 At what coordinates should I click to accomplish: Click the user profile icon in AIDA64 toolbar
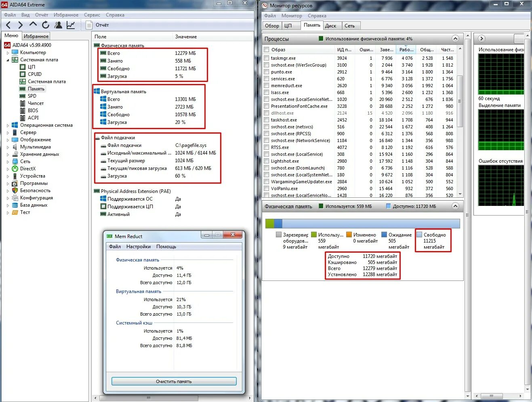tap(58, 25)
